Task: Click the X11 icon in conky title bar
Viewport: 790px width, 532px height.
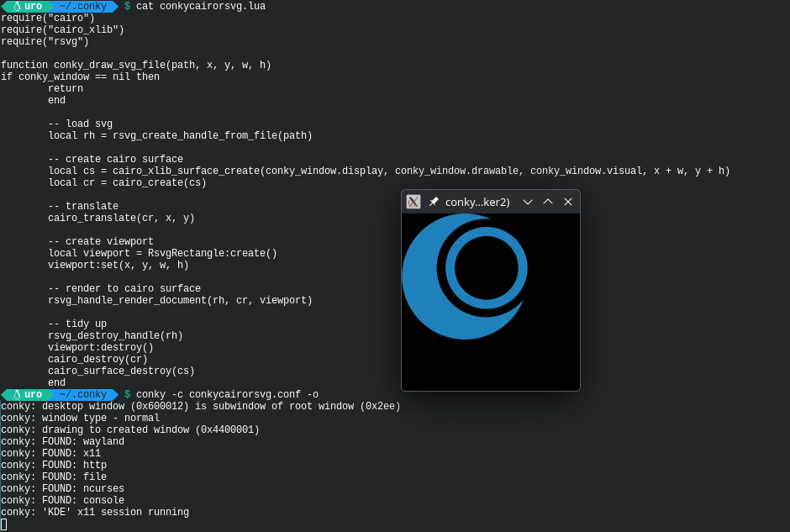Action: tap(413, 202)
